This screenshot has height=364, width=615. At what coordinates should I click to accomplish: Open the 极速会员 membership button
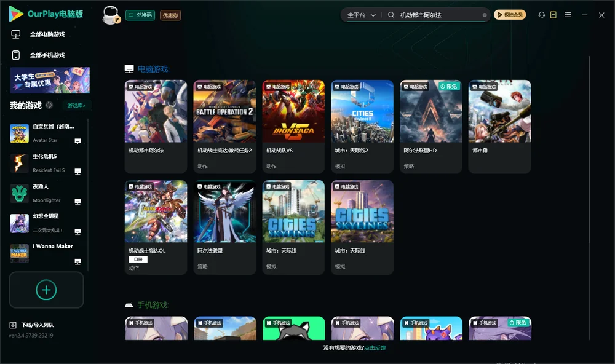tap(510, 15)
